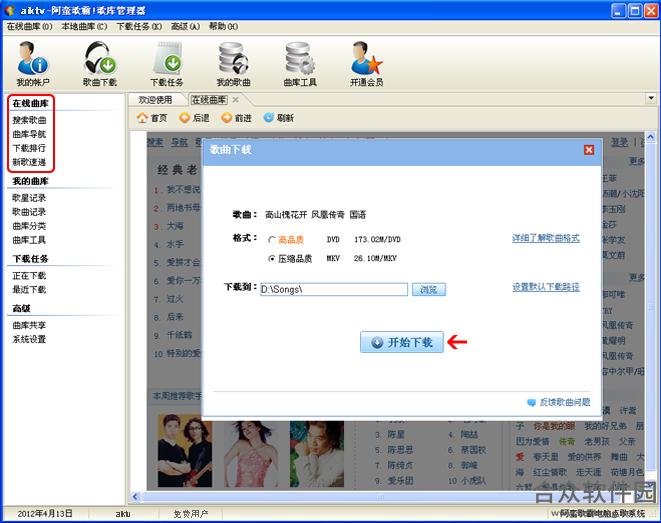Click the 后退 back button
Viewport: 661px width, 523px height.
(194, 118)
